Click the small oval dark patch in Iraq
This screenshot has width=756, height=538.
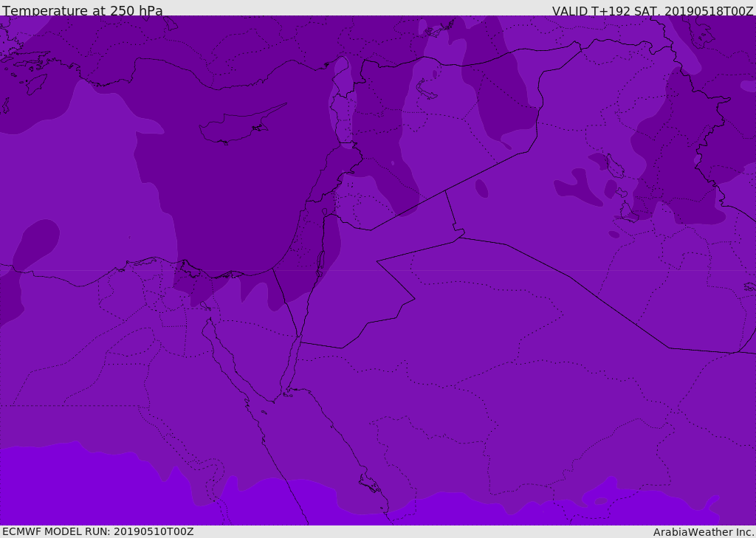[481, 188]
